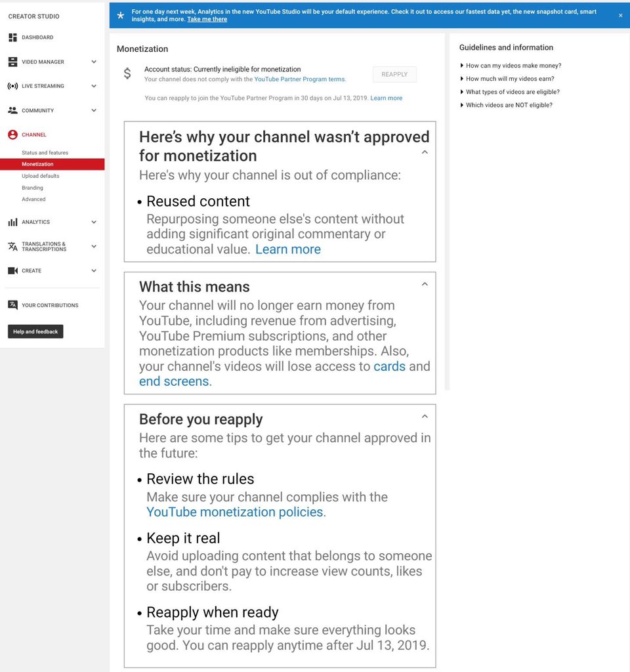Open Upload defaults under Channel
The image size is (630, 672).
pos(41,176)
